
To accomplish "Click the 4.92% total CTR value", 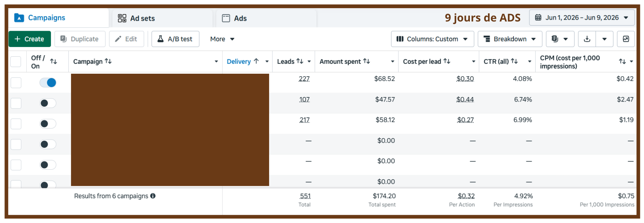I will pyautogui.click(x=523, y=196).
